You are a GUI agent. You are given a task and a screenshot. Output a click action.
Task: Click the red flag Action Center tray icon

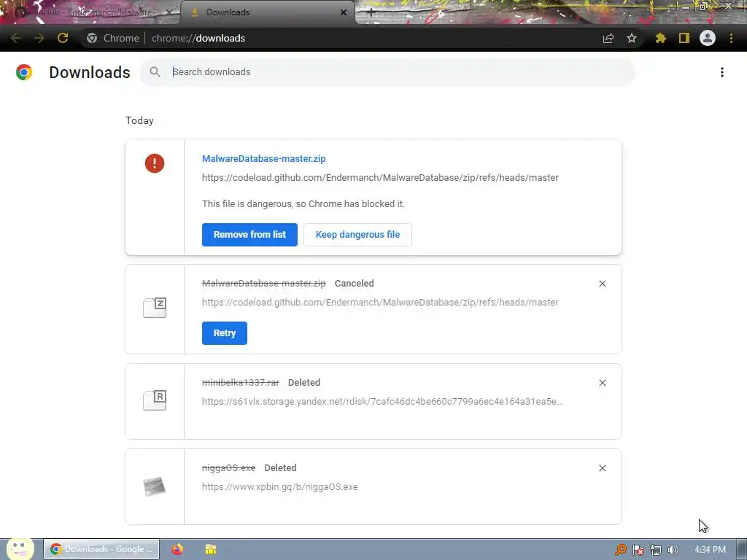tap(638, 550)
